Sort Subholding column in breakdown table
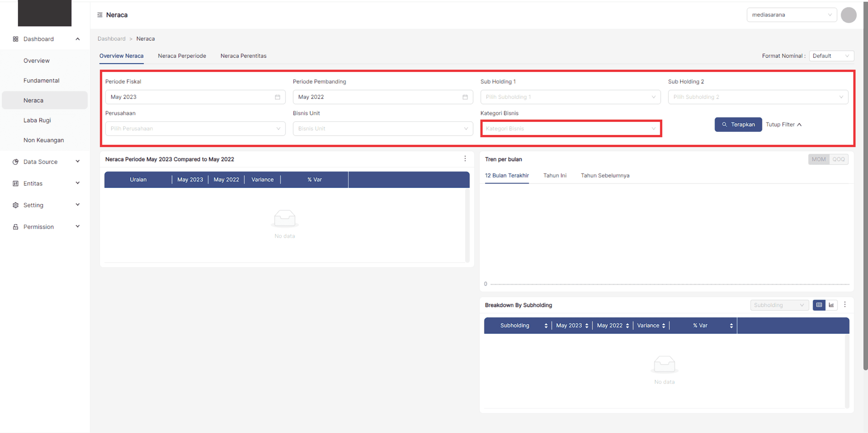Screen dimensions: 868x433 (546, 326)
